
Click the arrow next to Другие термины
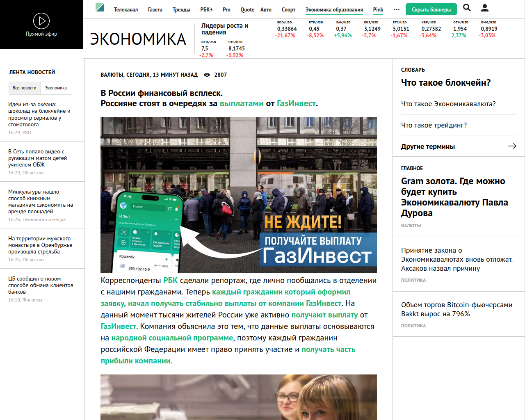click(x=512, y=146)
